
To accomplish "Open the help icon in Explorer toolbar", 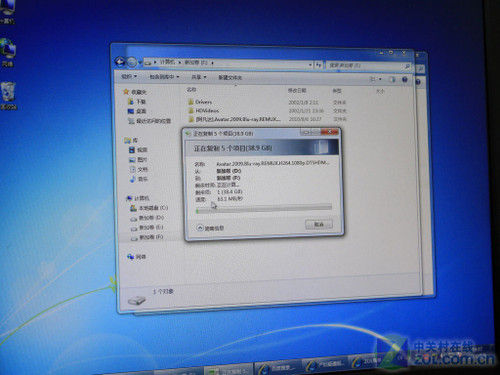I will pos(405,80).
